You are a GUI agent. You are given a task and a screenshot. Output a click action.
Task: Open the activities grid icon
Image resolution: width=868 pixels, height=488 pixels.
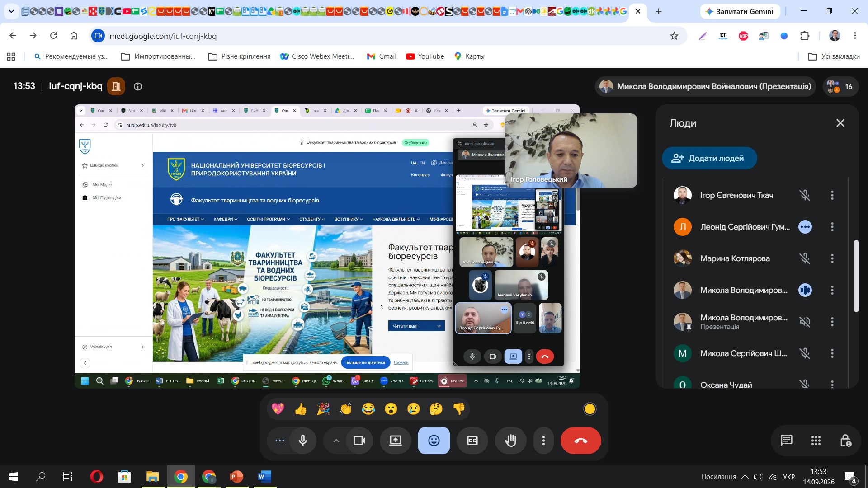tap(816, 441)
